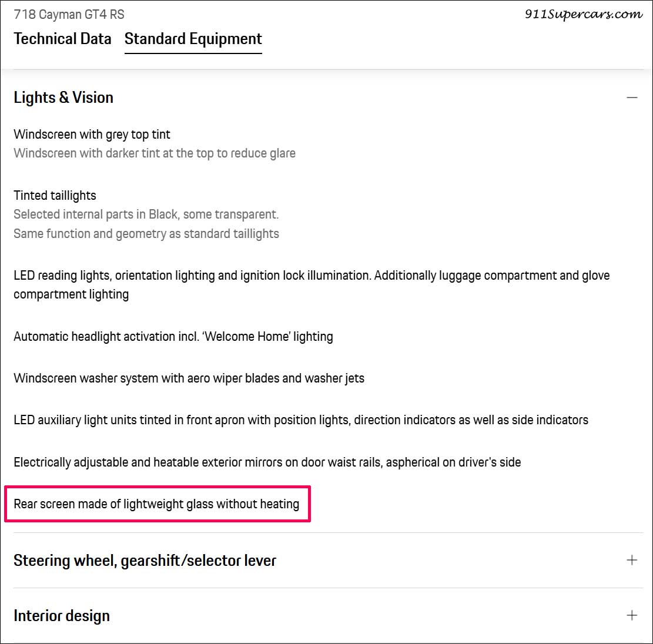Screen dimensions: 653x644
Task: Click the plus icon beside Steering wheel section
Action: [632, 560]
